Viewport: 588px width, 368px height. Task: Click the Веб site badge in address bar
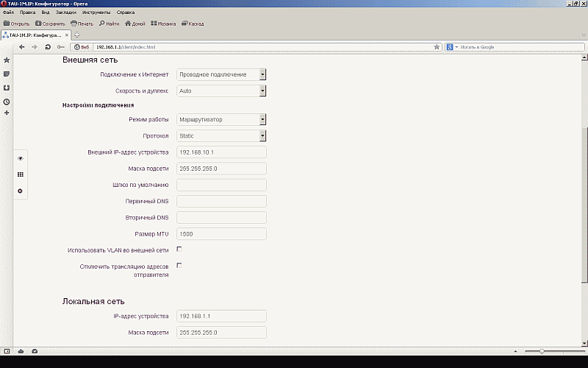click(x=82, y=47)
